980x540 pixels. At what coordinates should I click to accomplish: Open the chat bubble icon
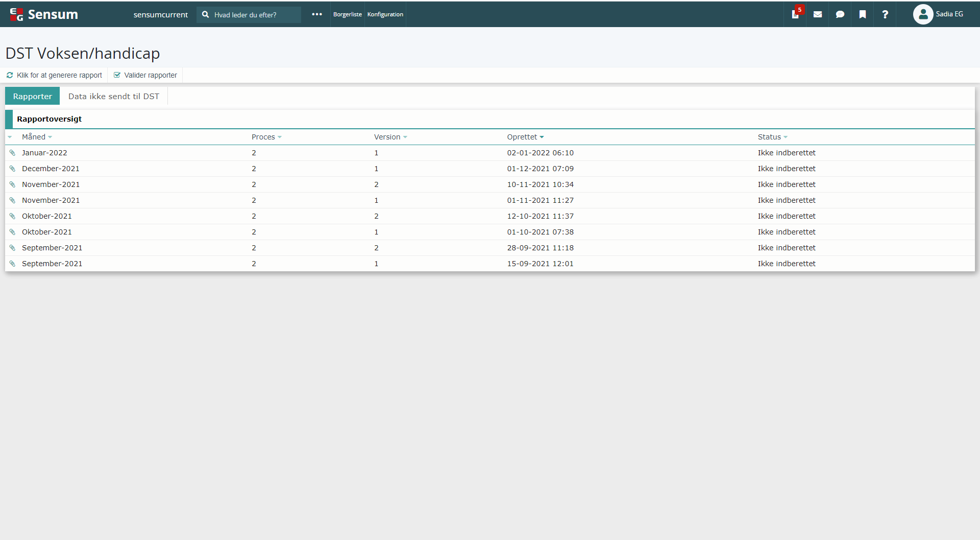840,14
